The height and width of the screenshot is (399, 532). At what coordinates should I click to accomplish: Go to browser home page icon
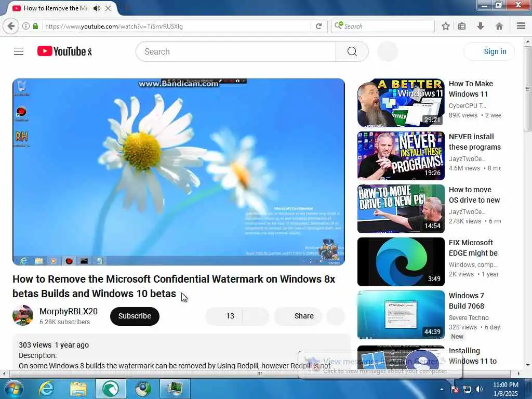point(499,26)
